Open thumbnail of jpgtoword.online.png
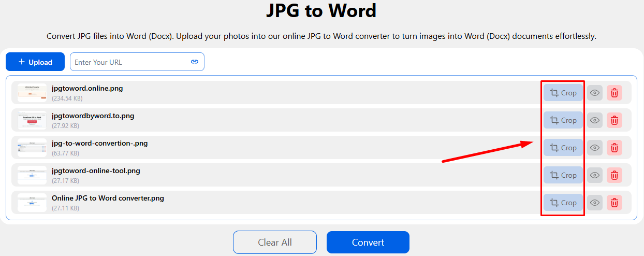This screenshot has width=644, height=256. 32,93
